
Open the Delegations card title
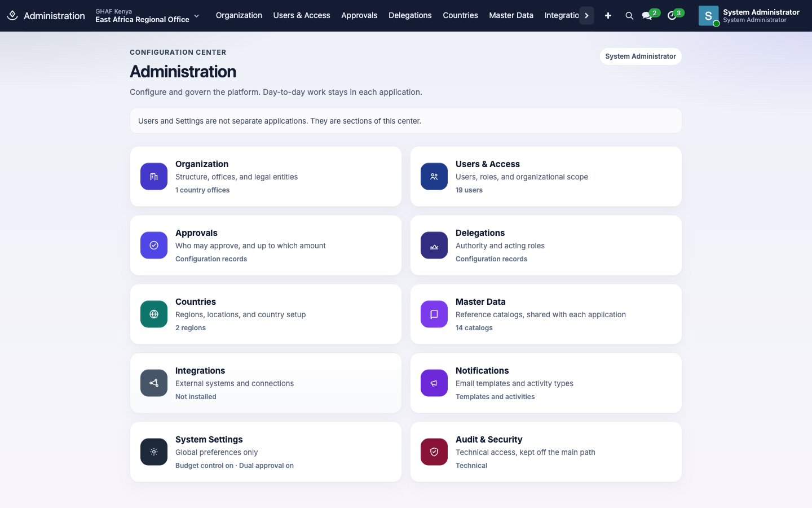(x=480, y=233)
